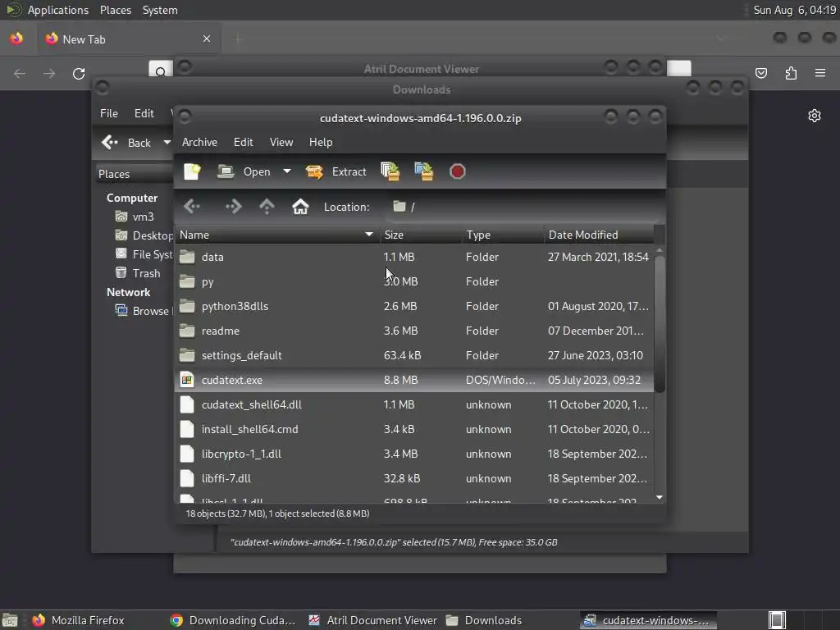Expand Back history dropdown in Downloads window
Image resolution: width=840 pixels, height=630 pixels.
point(167,143)
